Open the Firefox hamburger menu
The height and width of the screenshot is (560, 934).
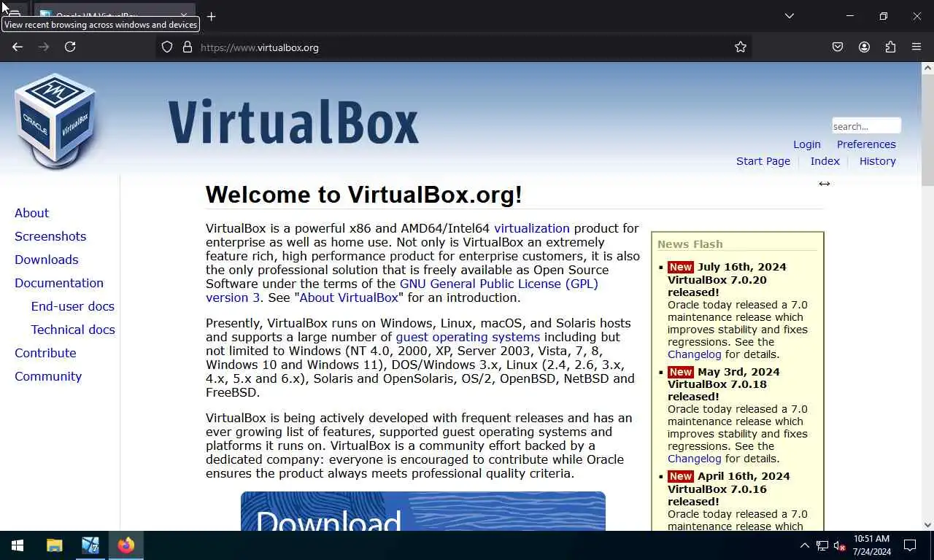(x=916, y=47)
